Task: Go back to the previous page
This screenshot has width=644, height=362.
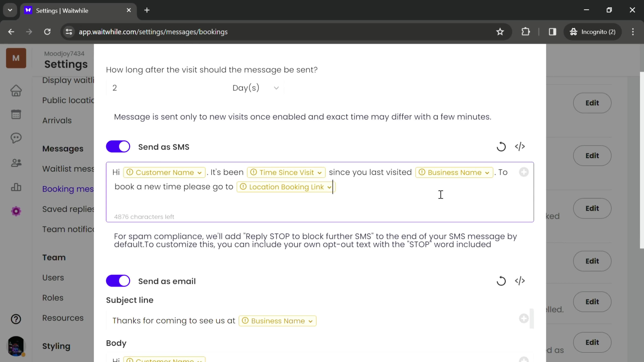Action: [x=11, y=32]
